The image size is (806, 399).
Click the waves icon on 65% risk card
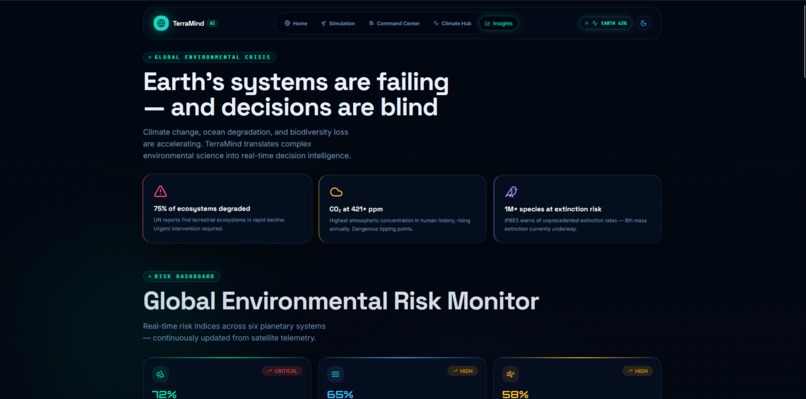(336, 374)
